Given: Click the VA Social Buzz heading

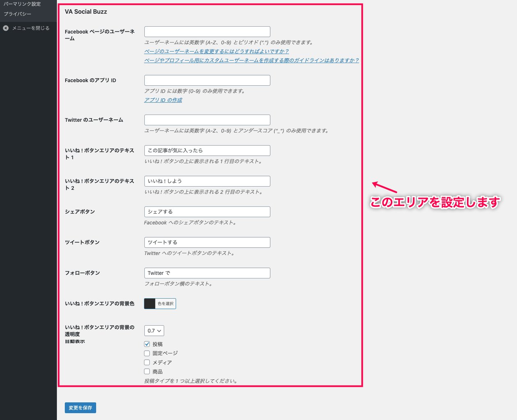Looking at the screenshot, I should pyautogui.click(x=86, y=11).
